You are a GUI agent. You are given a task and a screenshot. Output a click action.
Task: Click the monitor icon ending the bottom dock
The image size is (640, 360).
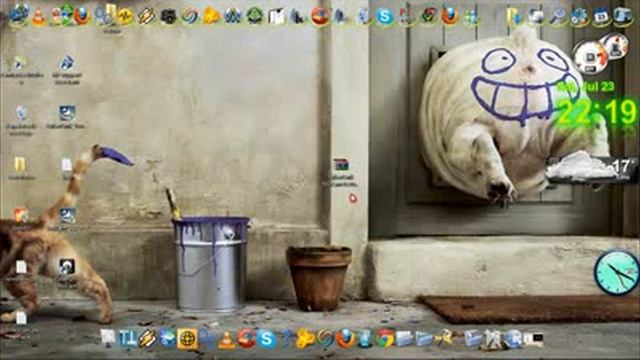[x=533, y=338]
